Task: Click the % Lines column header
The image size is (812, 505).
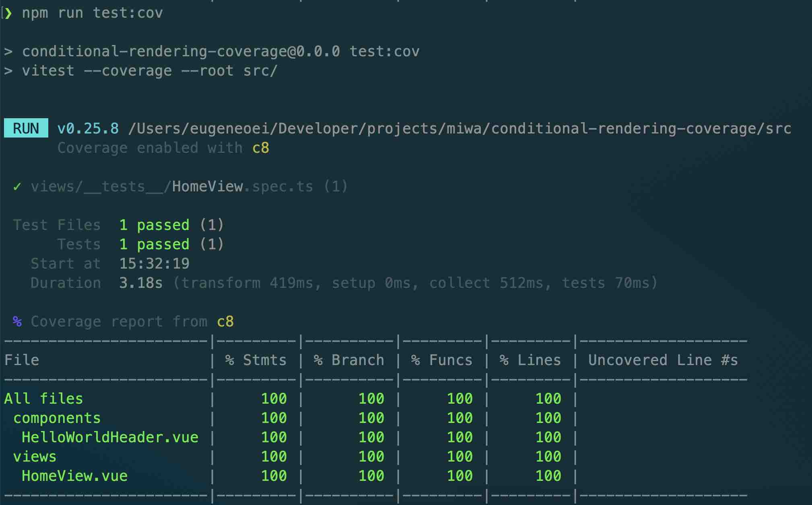Action: 530,360
